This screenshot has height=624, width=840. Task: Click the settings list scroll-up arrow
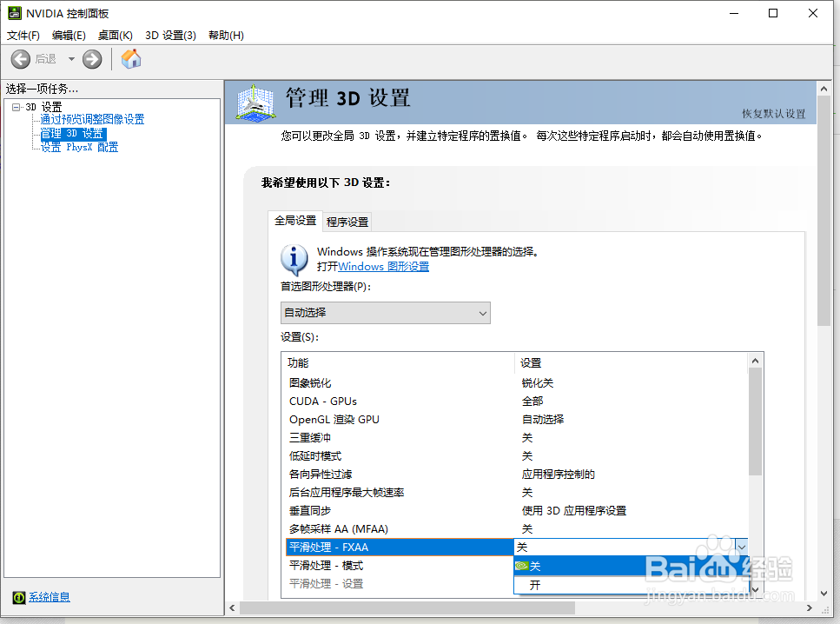[x=756, y=361]
